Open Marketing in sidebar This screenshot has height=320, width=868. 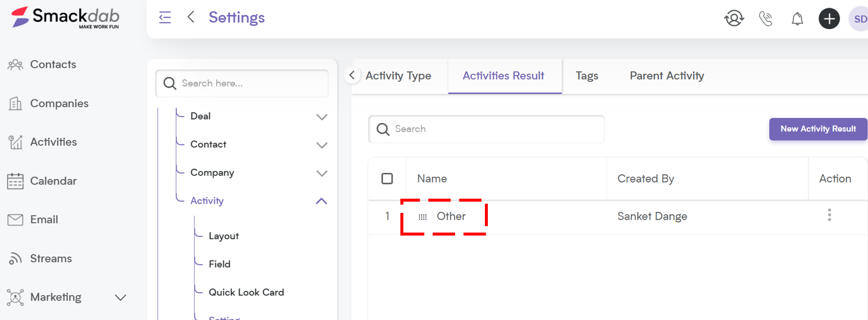pos(55,297)
